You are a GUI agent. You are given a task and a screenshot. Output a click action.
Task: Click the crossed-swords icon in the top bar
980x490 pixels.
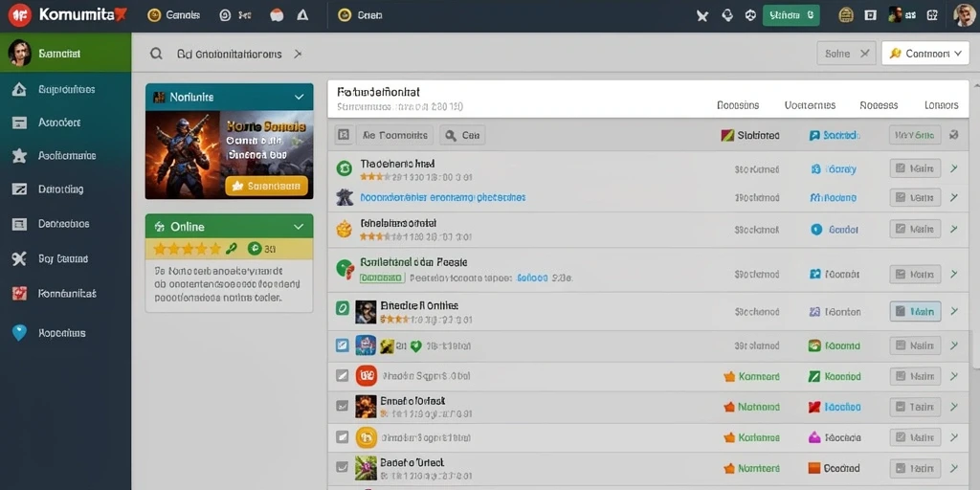(702, 15)
